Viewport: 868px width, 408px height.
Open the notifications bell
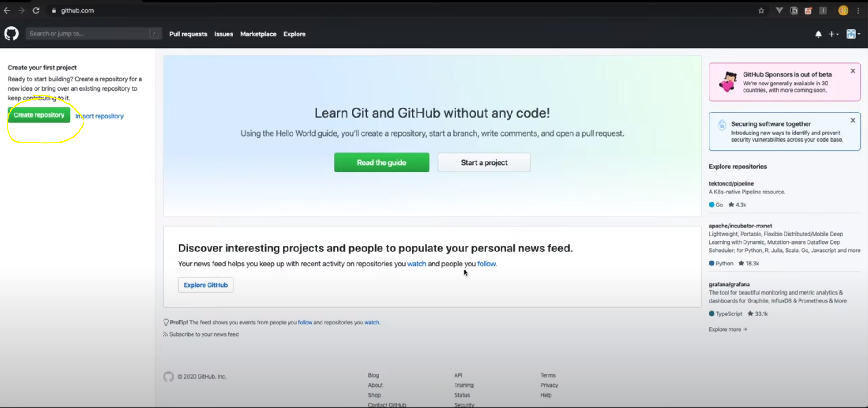(818, 34)
